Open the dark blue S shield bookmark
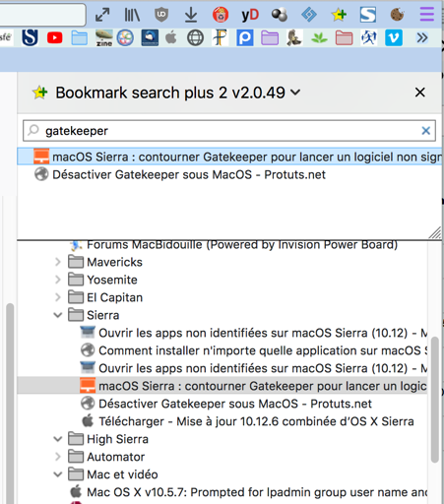The image size is (444, 504). pos(30,37)
